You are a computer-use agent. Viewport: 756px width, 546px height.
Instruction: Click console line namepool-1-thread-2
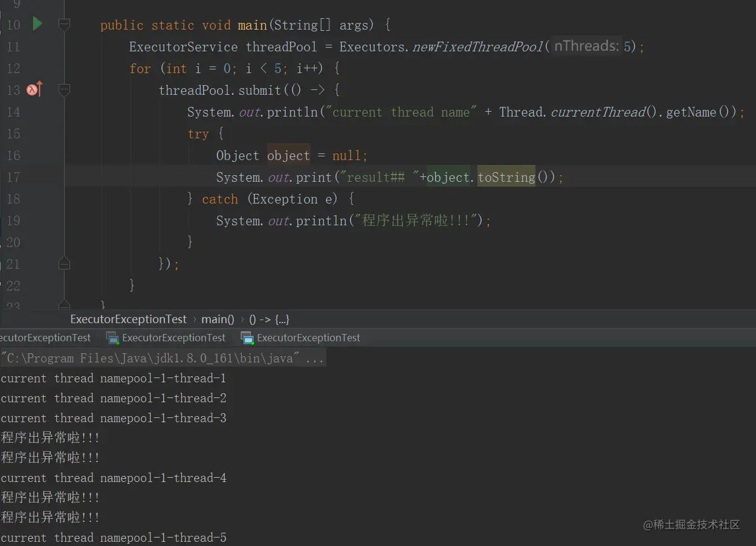click(114, 398)
